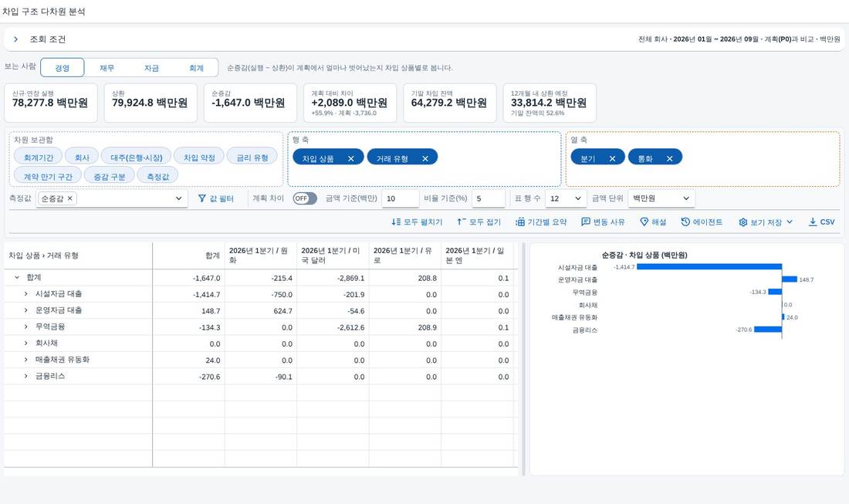Click the -1,414.7 시설자금 대출 total cell
Viewport: 849px width, 504px height.
click(x=188, y=295)
